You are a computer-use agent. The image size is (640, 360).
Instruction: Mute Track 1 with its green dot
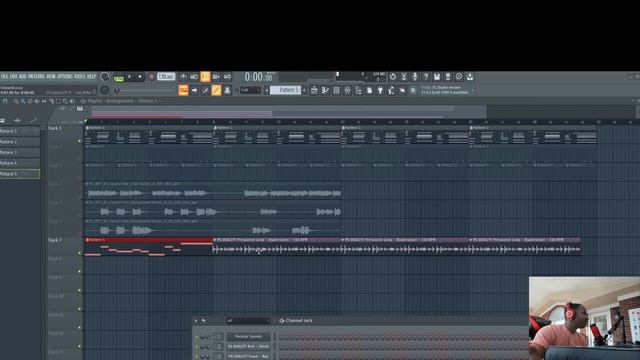point(80,141)
